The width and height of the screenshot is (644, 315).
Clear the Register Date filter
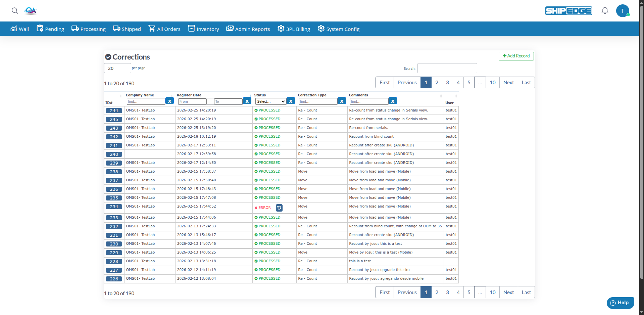(x=247, y=101)
